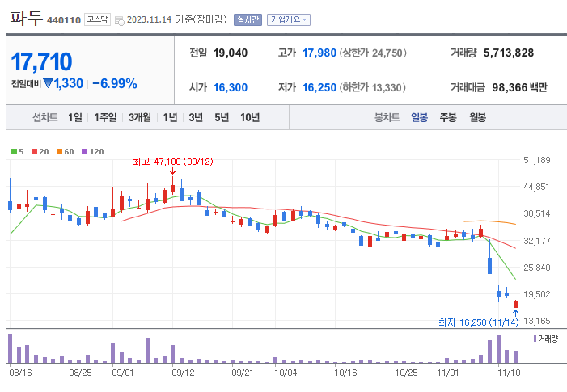The image size is (567, 392).
Task: Click the green 5-day moving average swatch
Action: (x=14, y=152)
